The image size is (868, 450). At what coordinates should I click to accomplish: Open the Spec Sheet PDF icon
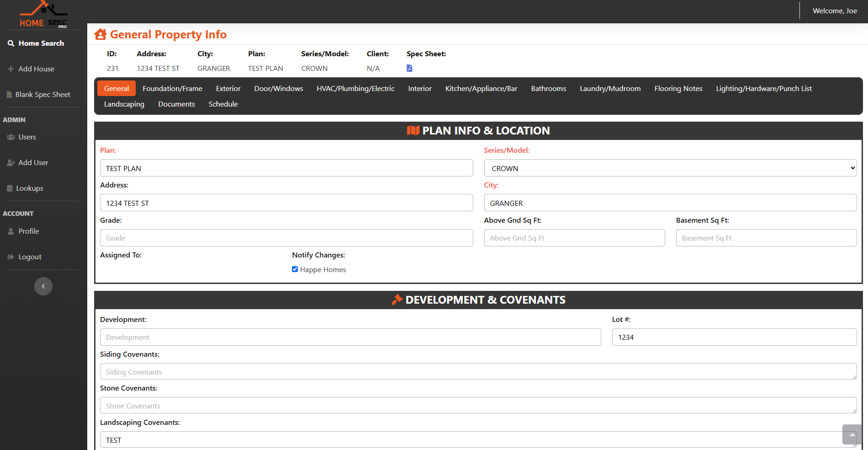coord(409,68)
